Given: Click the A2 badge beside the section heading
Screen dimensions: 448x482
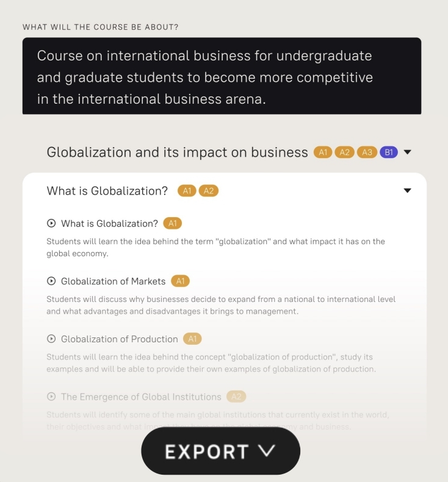Looking at the screenshot, I should (x=209, y=191).
